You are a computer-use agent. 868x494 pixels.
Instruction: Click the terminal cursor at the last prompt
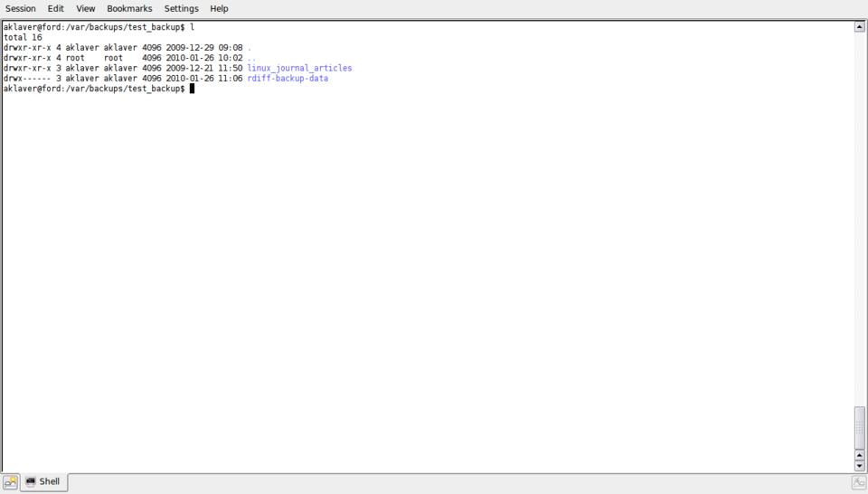click(192, 89)
